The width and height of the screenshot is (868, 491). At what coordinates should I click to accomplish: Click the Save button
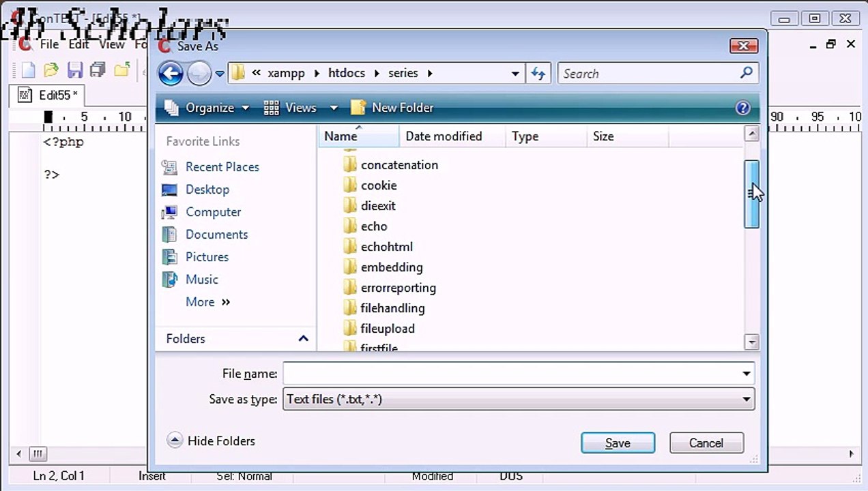618,443
